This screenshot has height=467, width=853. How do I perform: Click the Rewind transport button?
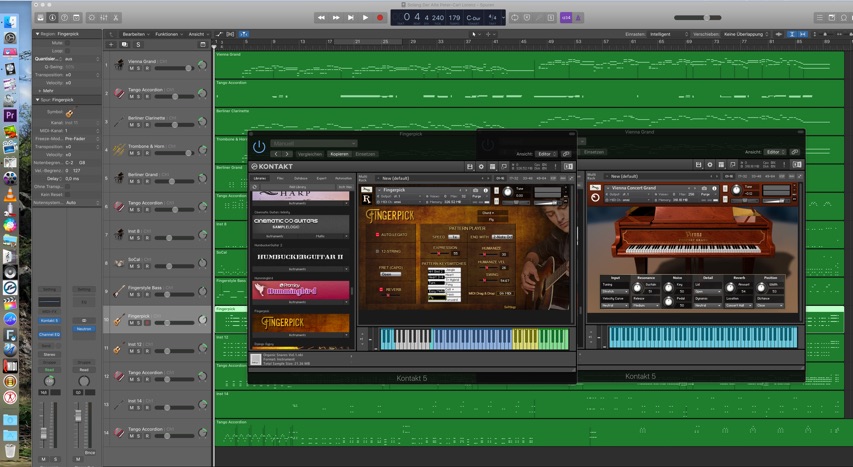pyautogui.click(x=322, y=17)
